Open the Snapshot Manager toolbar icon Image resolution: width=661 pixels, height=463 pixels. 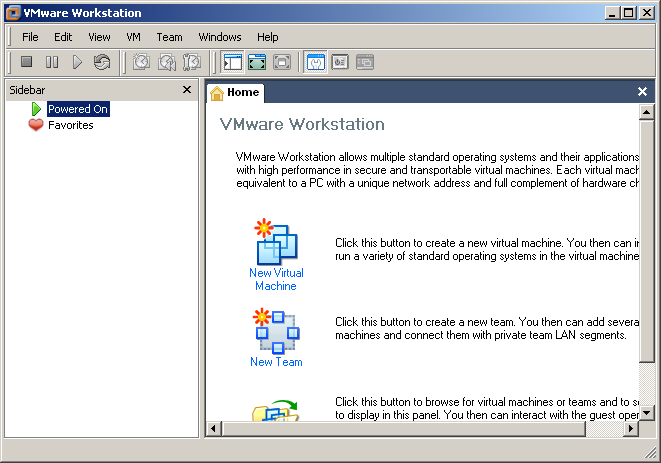[x=192, y=62]
